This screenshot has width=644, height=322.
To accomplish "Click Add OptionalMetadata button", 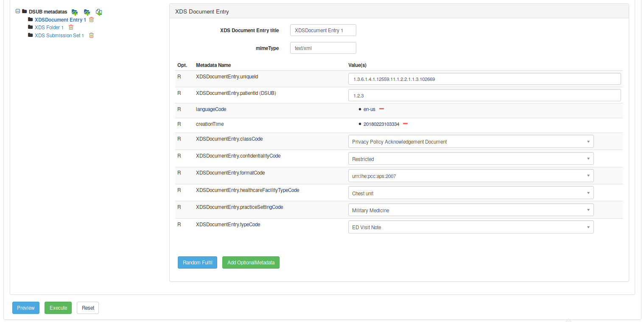I will (251, 263).
